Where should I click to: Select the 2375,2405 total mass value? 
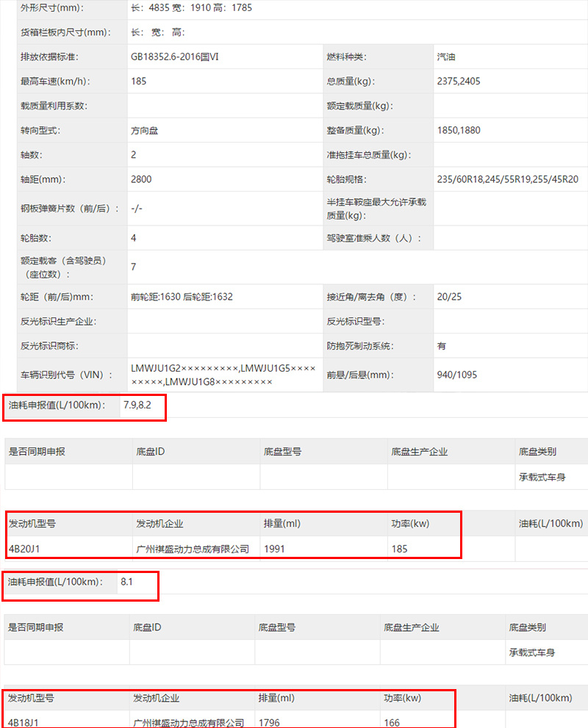pyautogui.click(x=459, y=82)
